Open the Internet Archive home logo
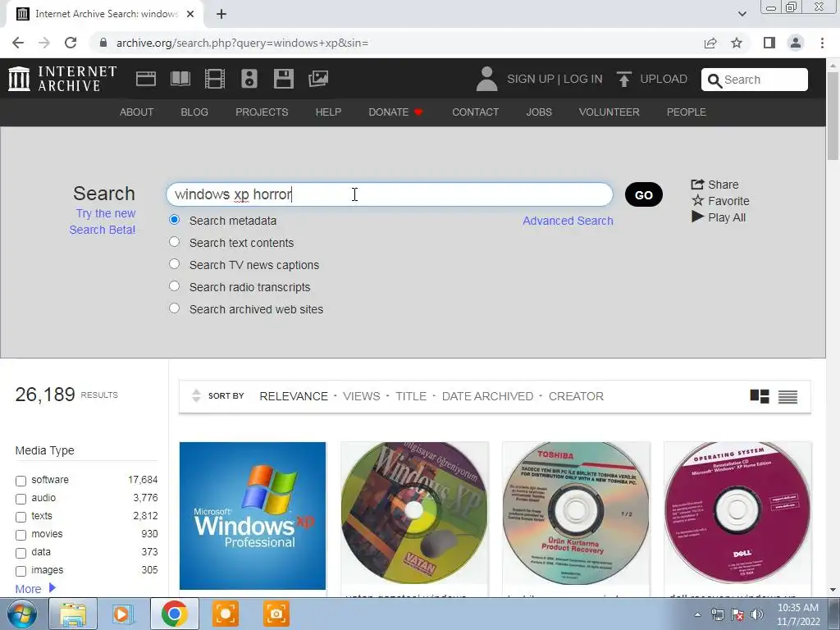 point(62,79)
